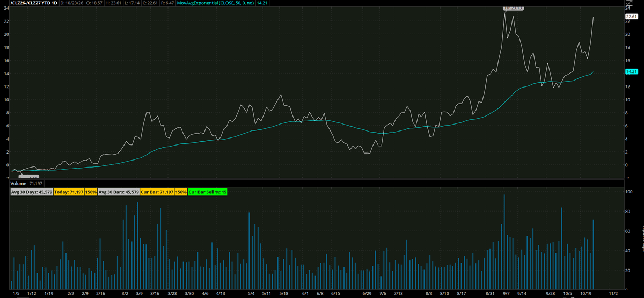Click the Avg 30 Bars: 45,579 label
The width and height of the screenshot is (644, 298).
[118, 192]
